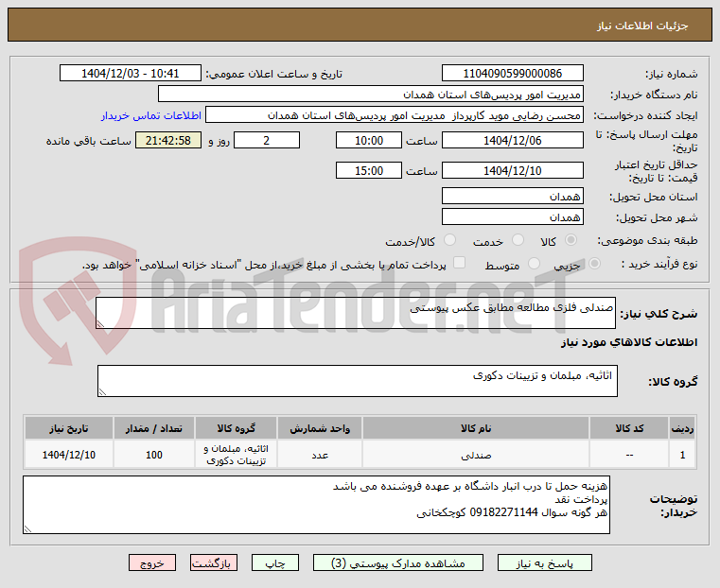Click the گروه کالا text area
The image size is (720, 588).
[x=358, y=381]
